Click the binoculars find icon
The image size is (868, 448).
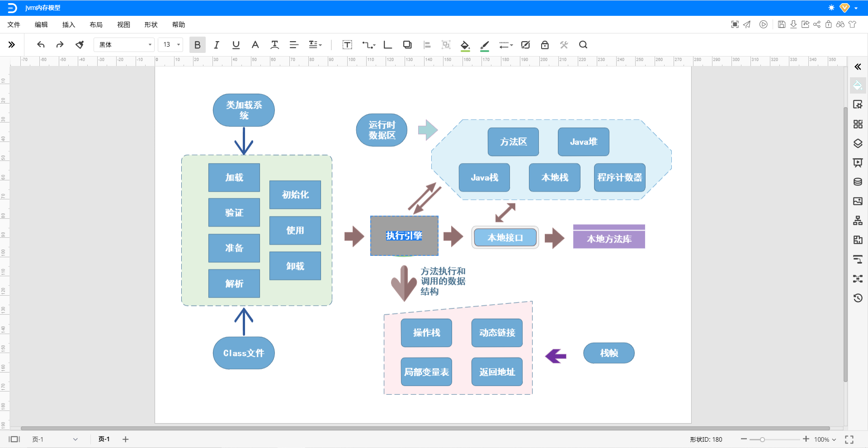pos(840,24)
